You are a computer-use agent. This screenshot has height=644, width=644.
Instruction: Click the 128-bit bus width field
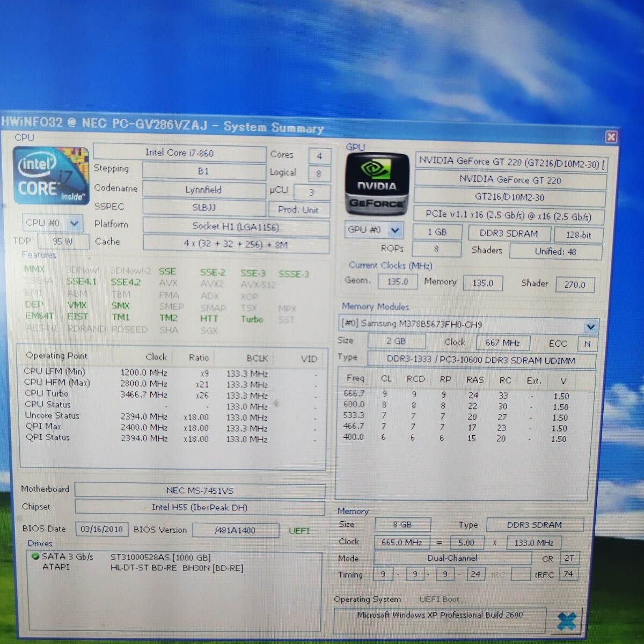(x=578, y=235)
